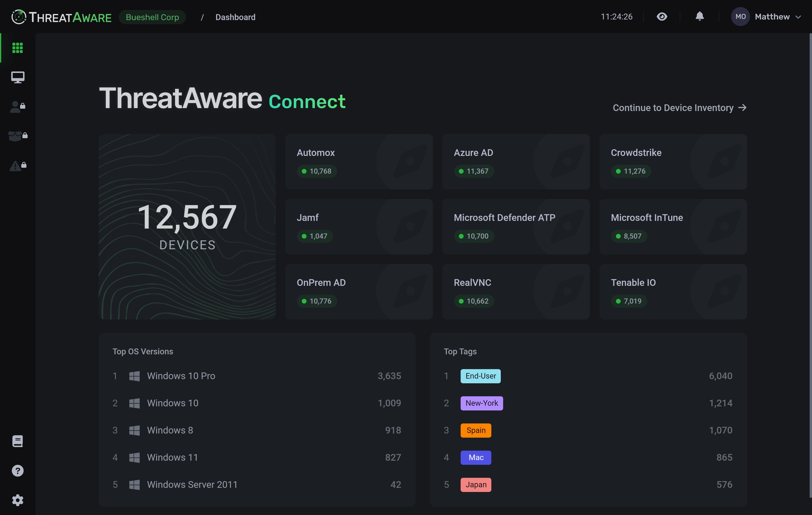Viewport: 812px width, 515px height.
Task: Click the arrow next to Device Inventory
Action: [742, 107]
